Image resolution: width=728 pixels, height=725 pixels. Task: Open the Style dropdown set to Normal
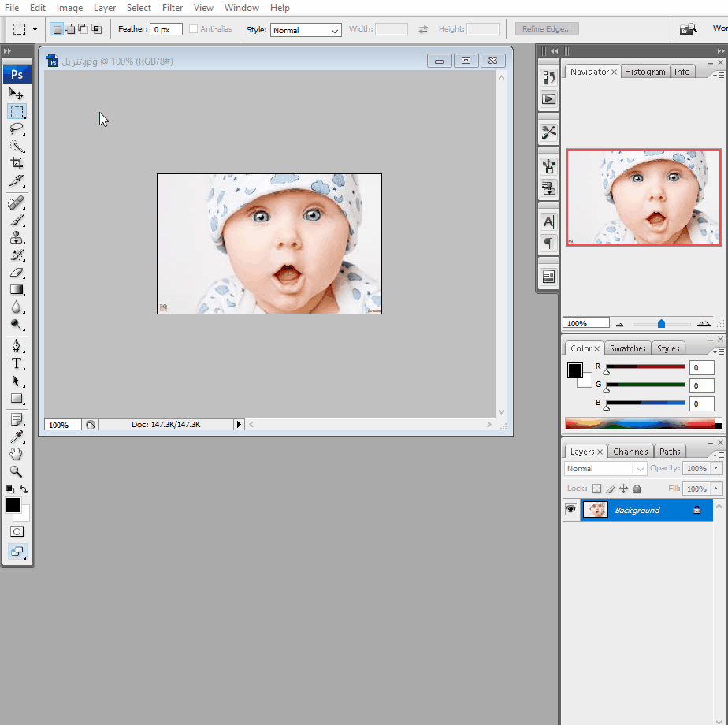coord(306,30)
